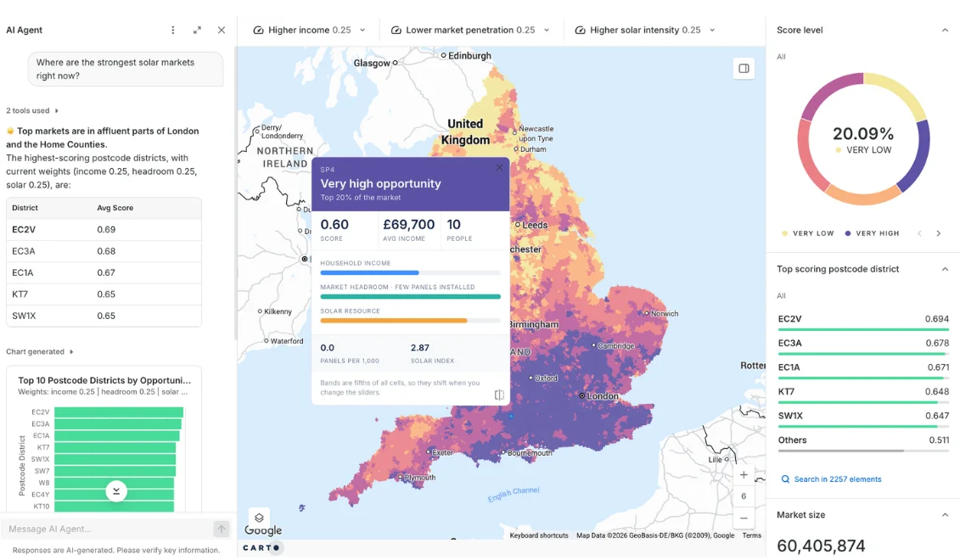The width and height of the screenshot is (960, 560).
Task: Open Lower market penetration weight dropdown
Action: [546, 30]
